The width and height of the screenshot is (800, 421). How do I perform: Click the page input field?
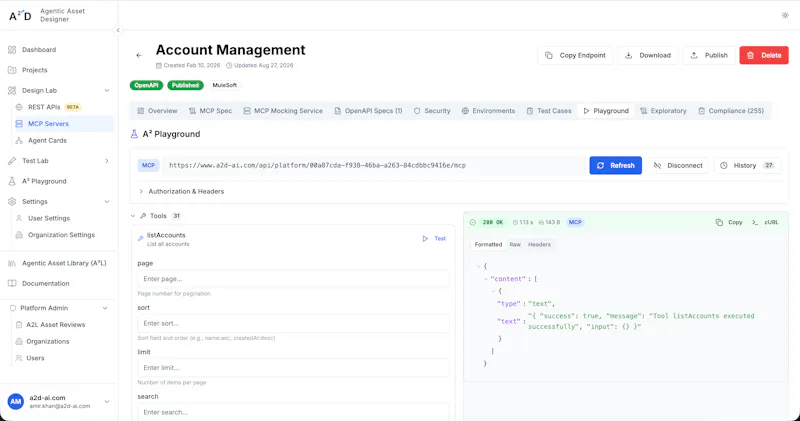[293, 279]
